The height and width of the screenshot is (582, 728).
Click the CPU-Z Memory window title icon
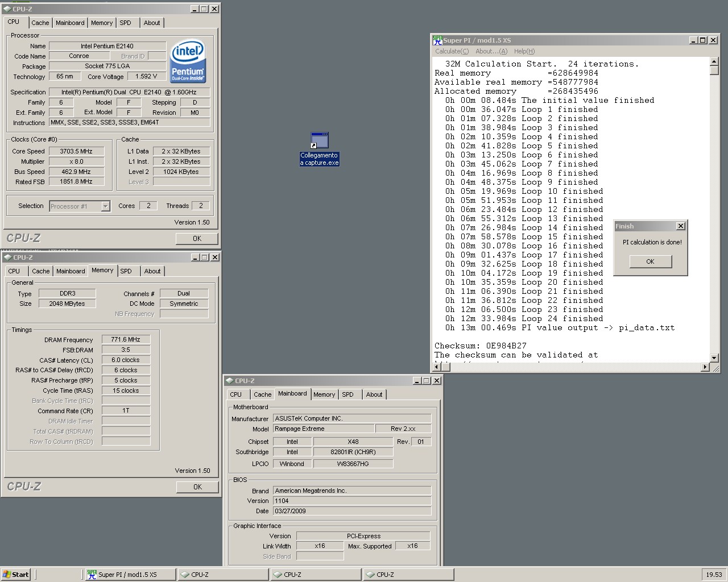coord(7,257)
